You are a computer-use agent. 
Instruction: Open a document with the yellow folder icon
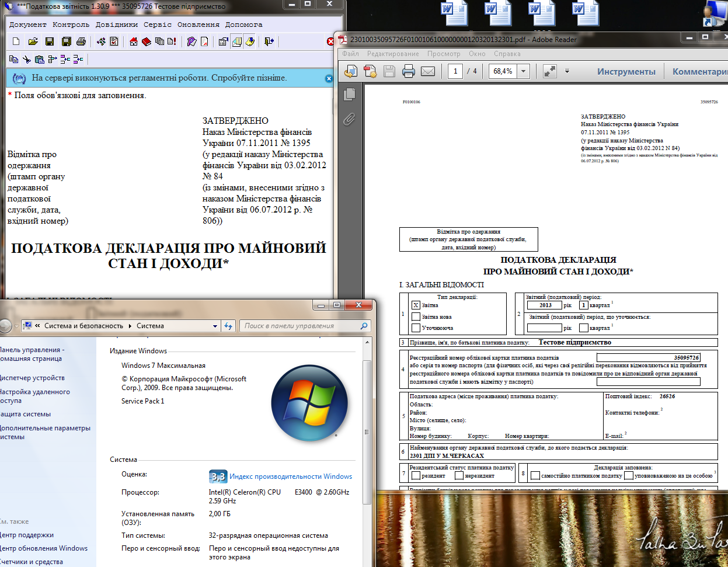coord(33,41)
